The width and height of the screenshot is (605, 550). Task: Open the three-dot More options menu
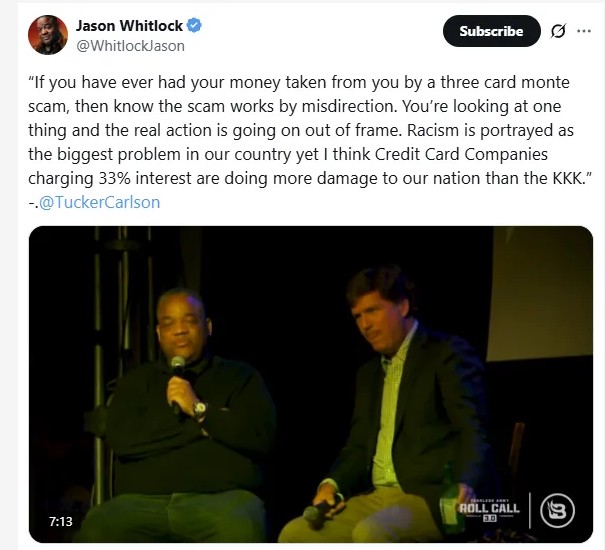[x=584, y=31]
